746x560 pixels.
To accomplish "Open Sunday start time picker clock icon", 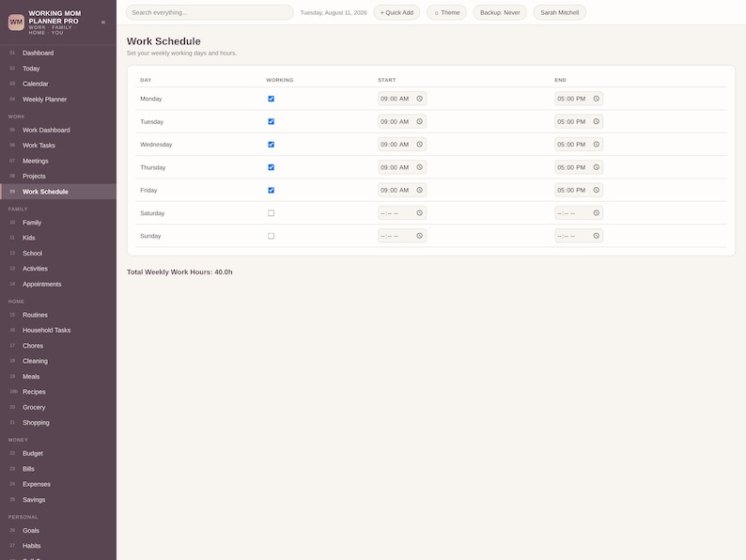I will click(420, 236).
